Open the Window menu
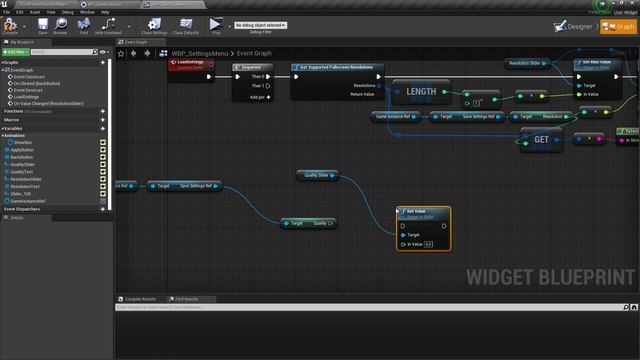The width and height of the screenshot is (640, 360). click(87, 12)
